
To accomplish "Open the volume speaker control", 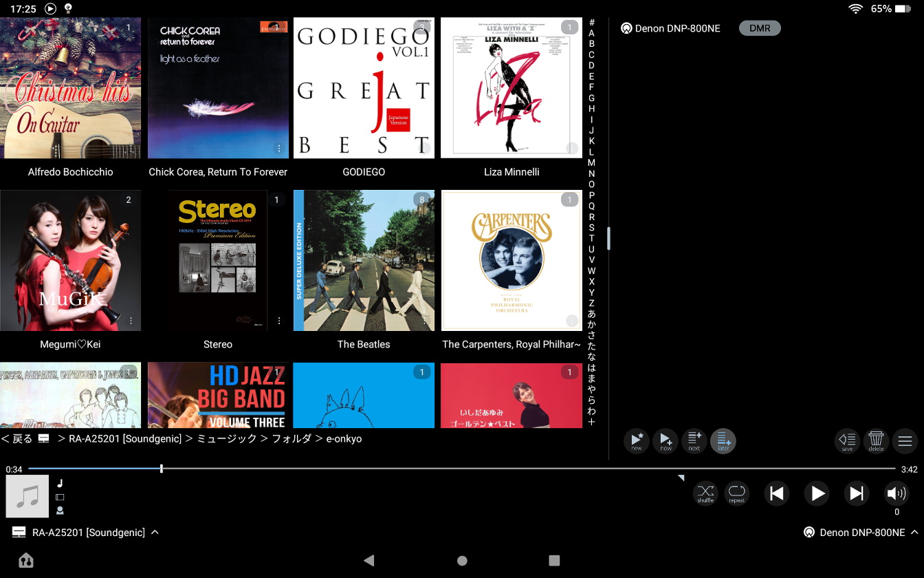I will click(896, 493).
